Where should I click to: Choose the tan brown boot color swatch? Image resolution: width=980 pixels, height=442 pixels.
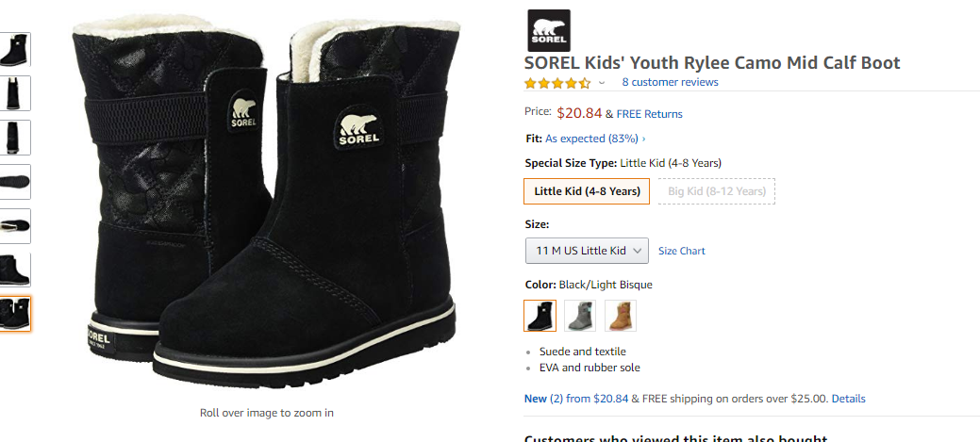[621, 316]
